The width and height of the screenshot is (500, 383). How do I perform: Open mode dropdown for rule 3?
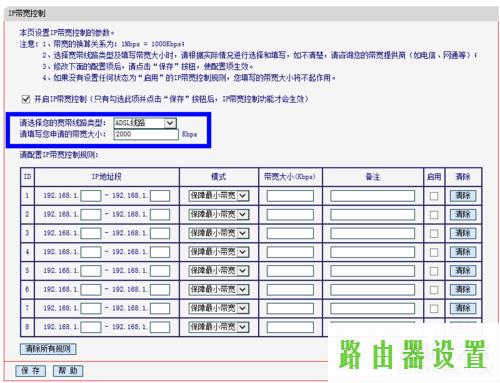click(x=219, y=233)
